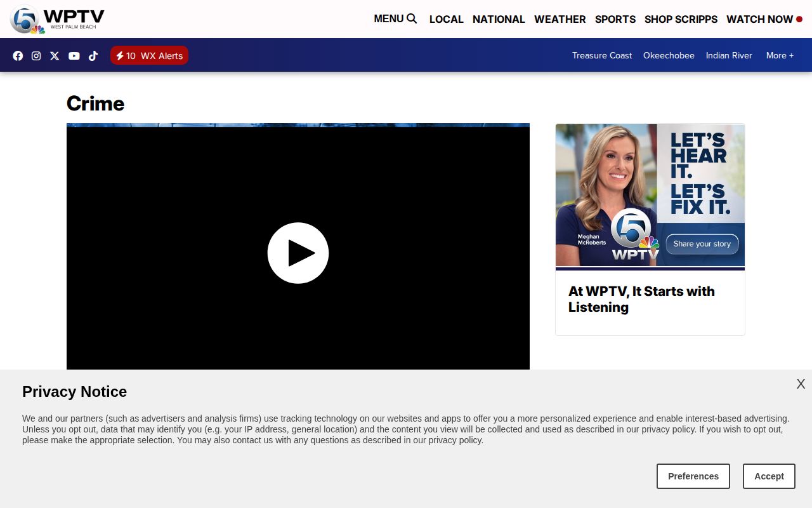Click WATCH NOW live link
812x508 pixels.
pos(764,19)
